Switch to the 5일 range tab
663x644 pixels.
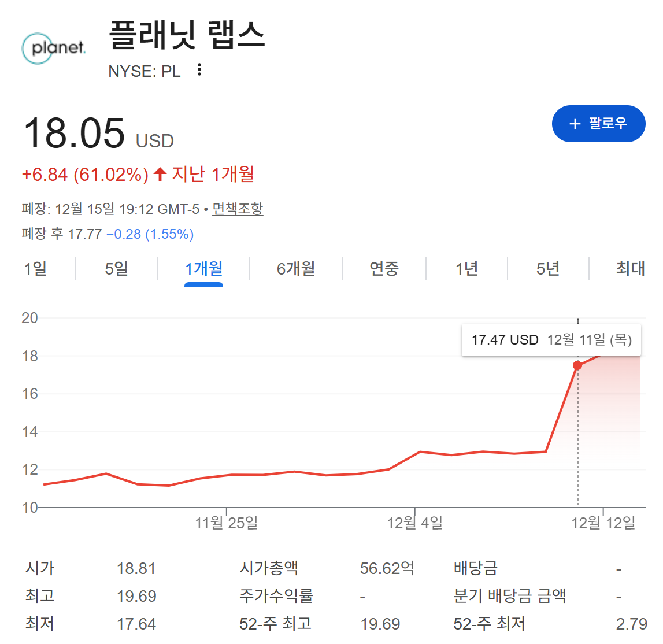click(117, 268)
